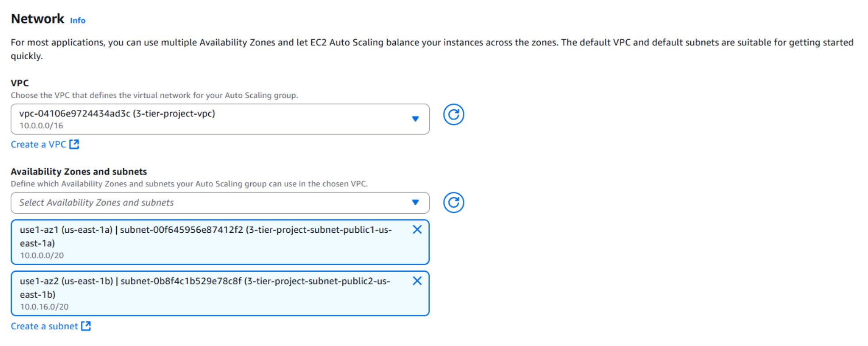Click external-link icon beside Create a subnet
This screenshot has height=346, width=868.
coord(86,326)
